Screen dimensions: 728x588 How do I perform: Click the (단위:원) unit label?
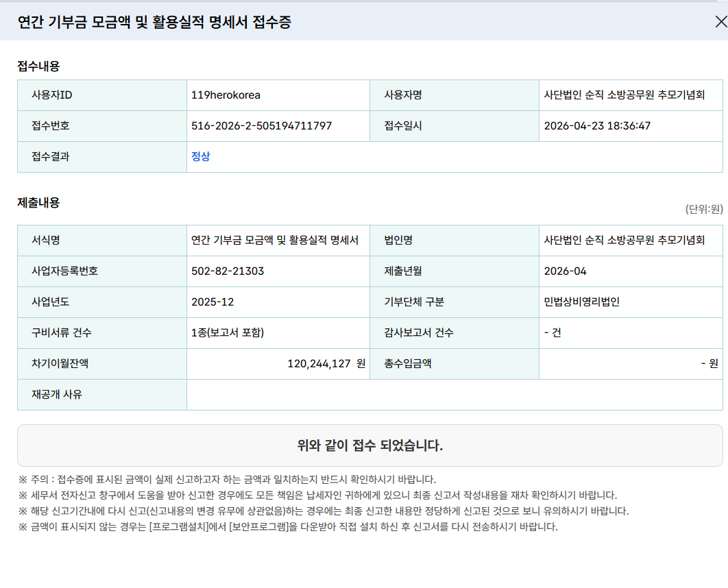click(703, 209)
